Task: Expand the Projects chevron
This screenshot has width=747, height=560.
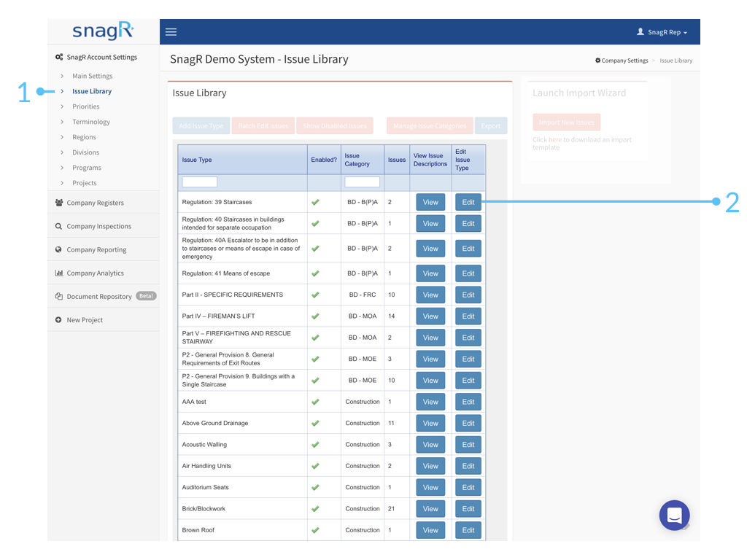Action: point(62,183)
